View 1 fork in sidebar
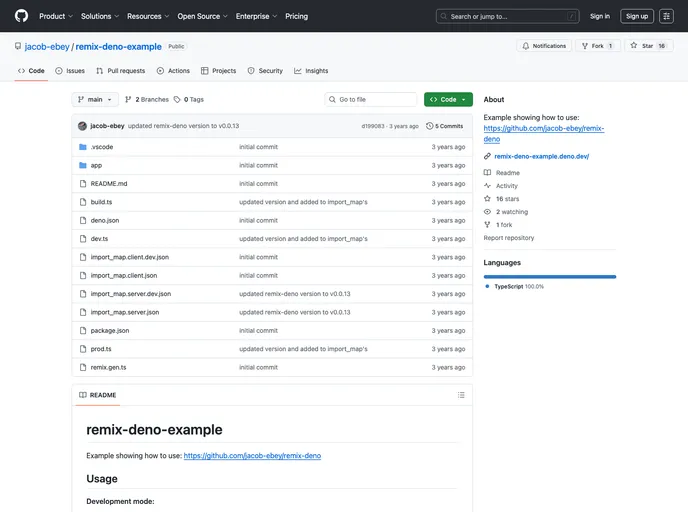This screenshot has height=512, width=688. [x=498, y=225]
